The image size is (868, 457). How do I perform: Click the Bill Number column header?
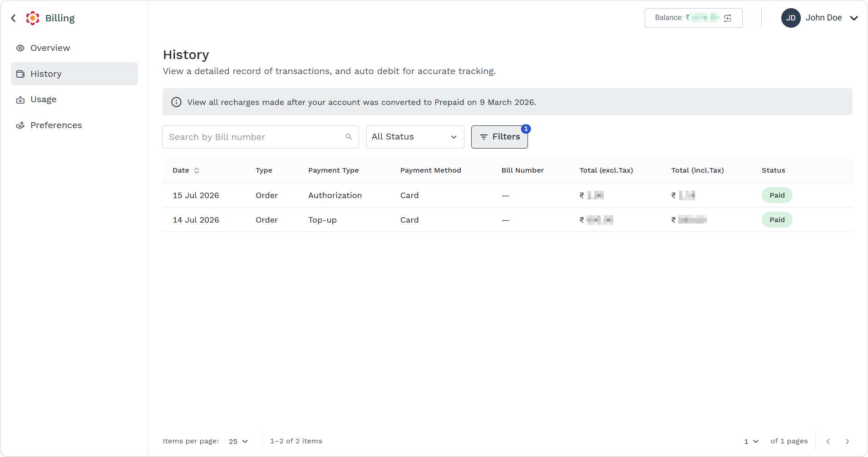point(523,170)
